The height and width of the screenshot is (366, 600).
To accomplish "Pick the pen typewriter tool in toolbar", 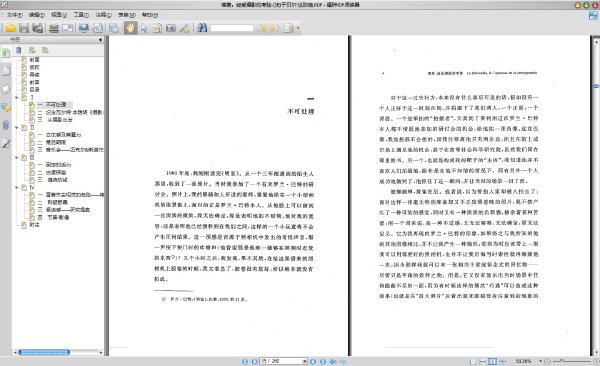I will pyautogui.click(x=184, y=28).
